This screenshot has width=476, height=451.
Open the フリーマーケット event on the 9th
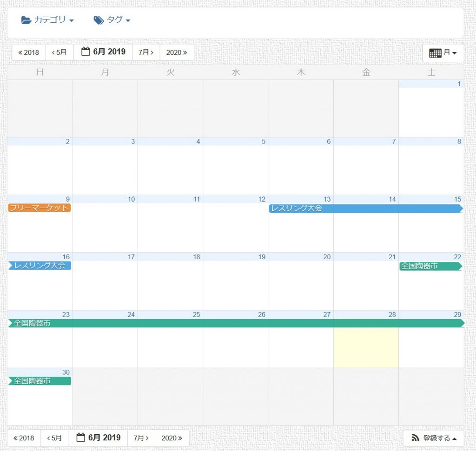click(39, 208)
